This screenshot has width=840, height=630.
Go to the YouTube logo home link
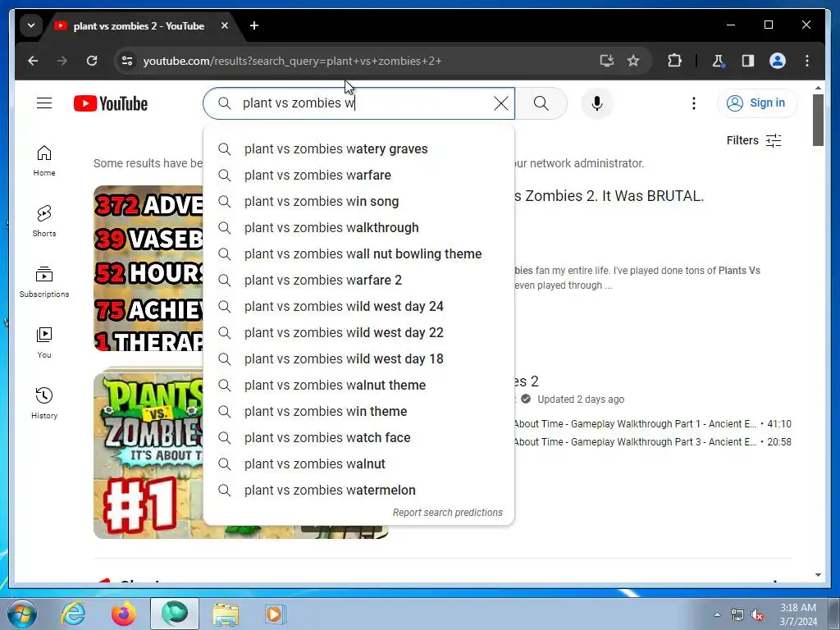(111, 103)
